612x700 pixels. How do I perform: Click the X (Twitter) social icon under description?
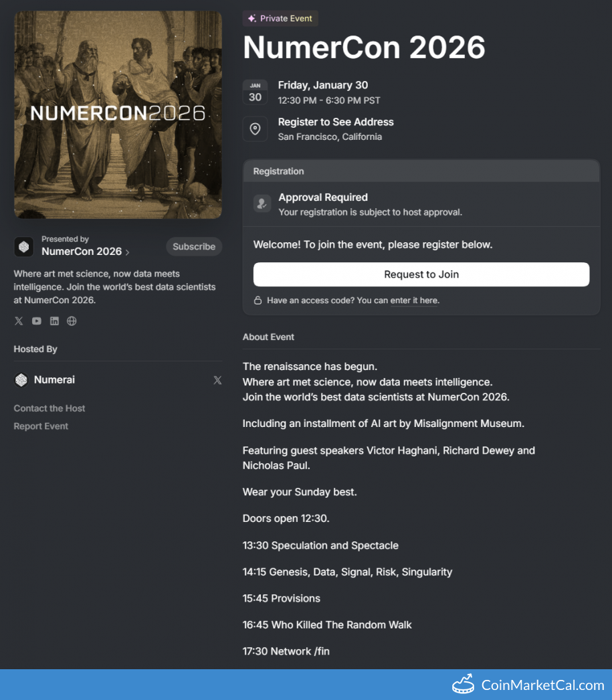click(x=19, y=321)
